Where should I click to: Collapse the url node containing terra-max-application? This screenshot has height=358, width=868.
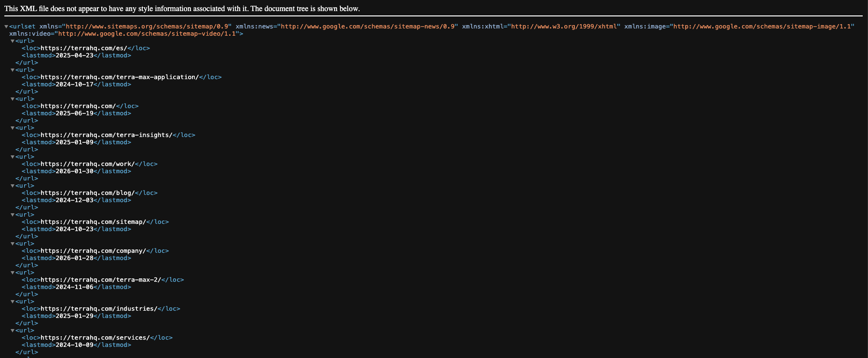13,70
